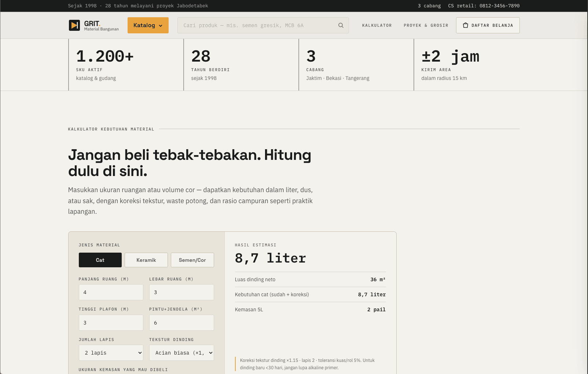The image size is (588, 374).
Task: Click the 'Koreksi tekstur dinding' note
Action: pos(310,364)
